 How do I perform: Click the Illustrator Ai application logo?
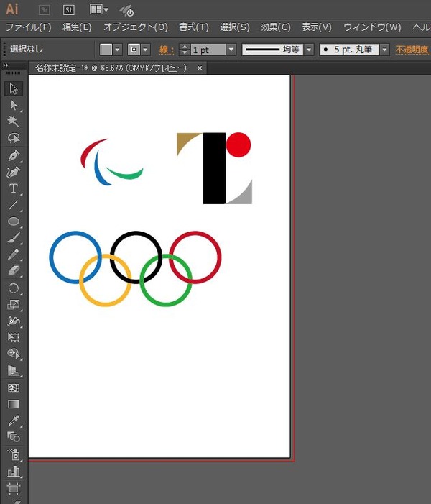[x=12, y=9]
